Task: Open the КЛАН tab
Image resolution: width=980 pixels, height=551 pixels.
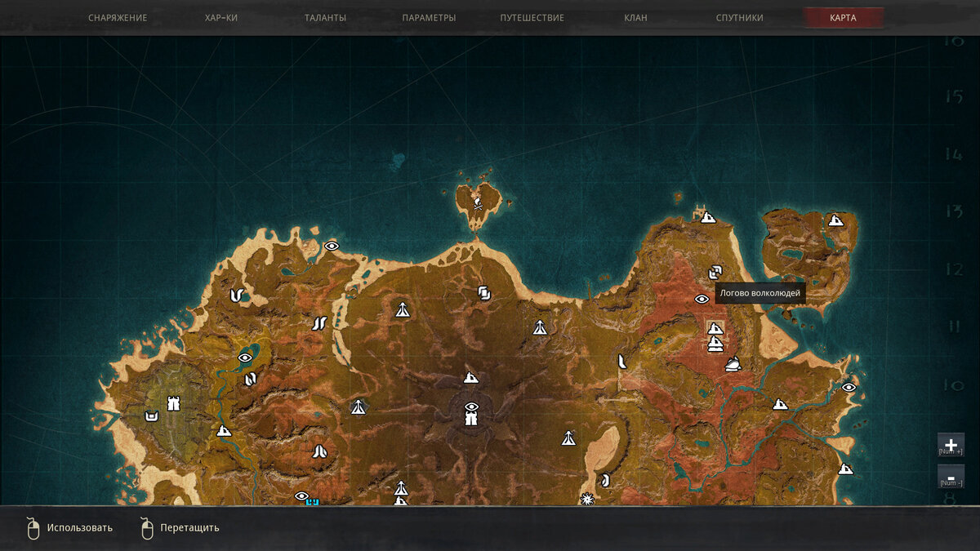Action: pyautogui.click(x=635, y=18)
